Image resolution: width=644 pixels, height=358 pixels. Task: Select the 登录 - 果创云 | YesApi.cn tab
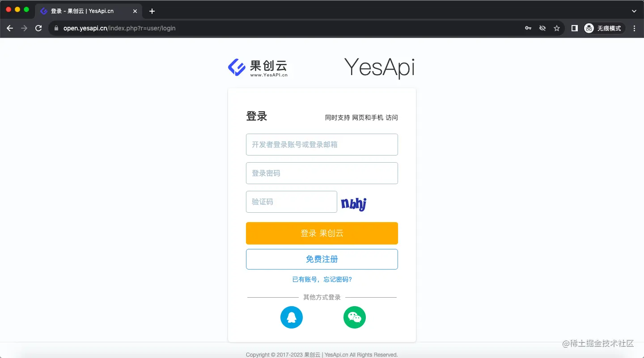pos(89,11)
